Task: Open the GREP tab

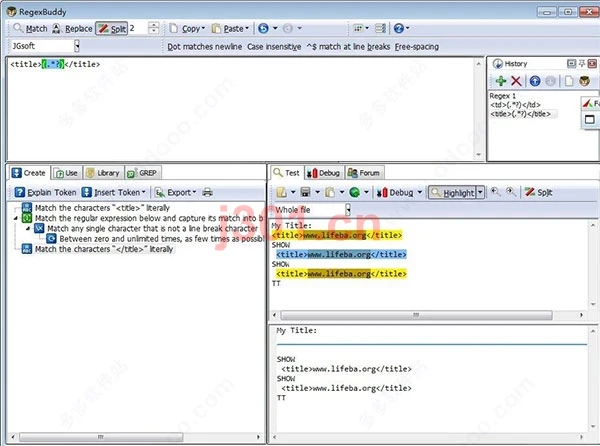Action: pyautogui.click(x=143, y=173)
